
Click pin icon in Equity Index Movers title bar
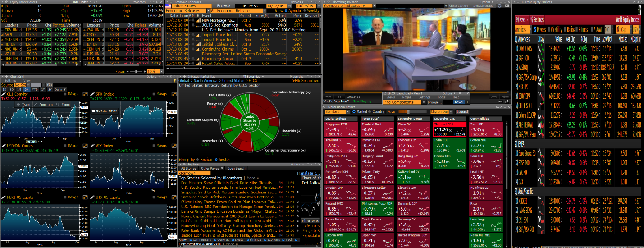[6, 2]
